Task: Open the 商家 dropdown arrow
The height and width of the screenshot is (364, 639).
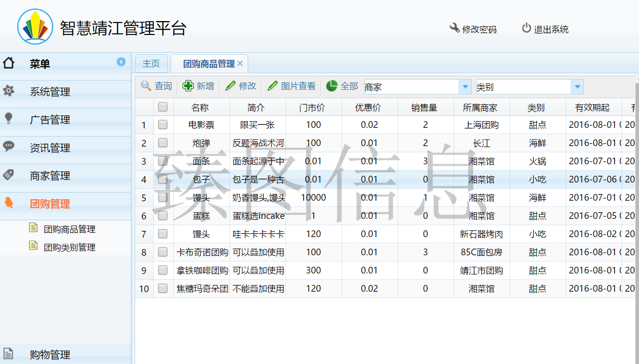Action: click(x=465, y=87)
